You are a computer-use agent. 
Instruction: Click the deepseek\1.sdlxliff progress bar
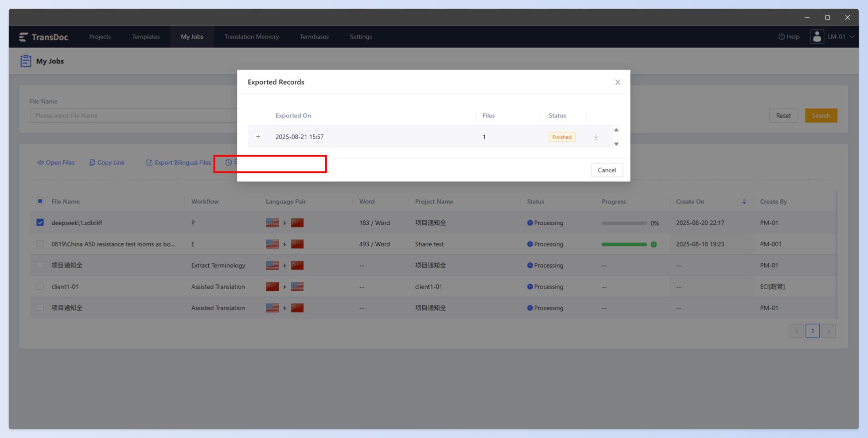click(x=624, y=223)
